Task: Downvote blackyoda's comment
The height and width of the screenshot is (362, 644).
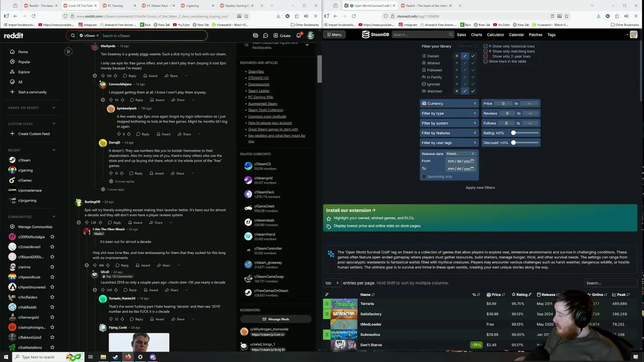Action: [116, 76]
